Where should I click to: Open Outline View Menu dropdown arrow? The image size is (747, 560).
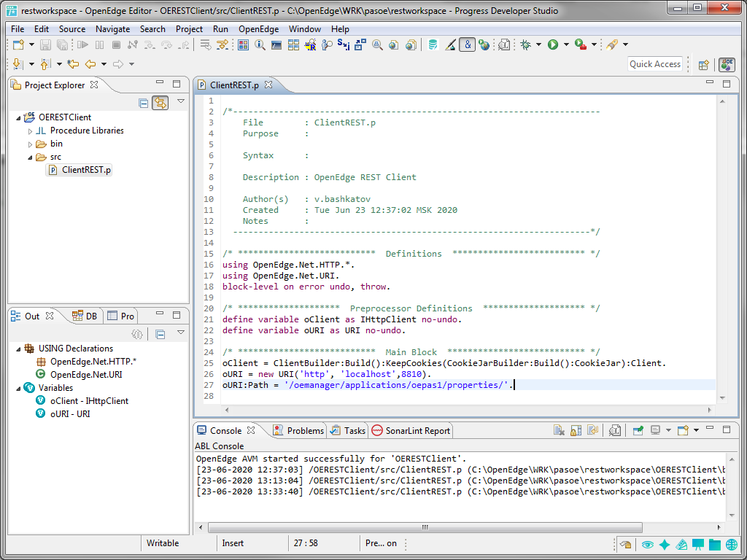coord(181,332)
